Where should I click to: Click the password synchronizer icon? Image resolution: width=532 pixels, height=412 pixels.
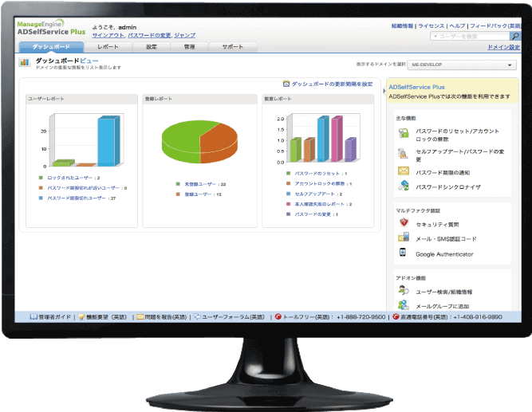pos(404,186)
